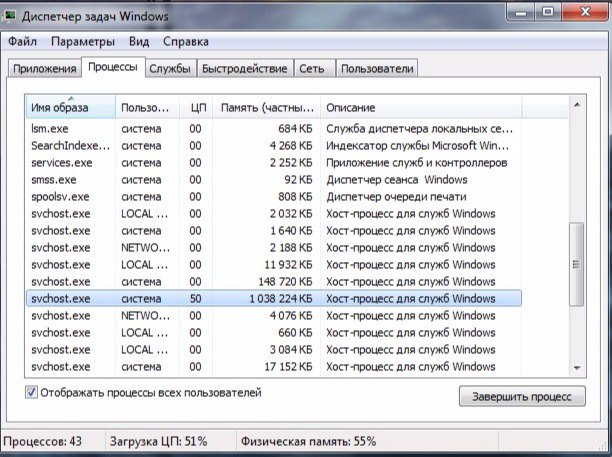Select svchost.exe using 11 932 КБ
The width and height of the screenshot is (612, 457).
[273, 264]
